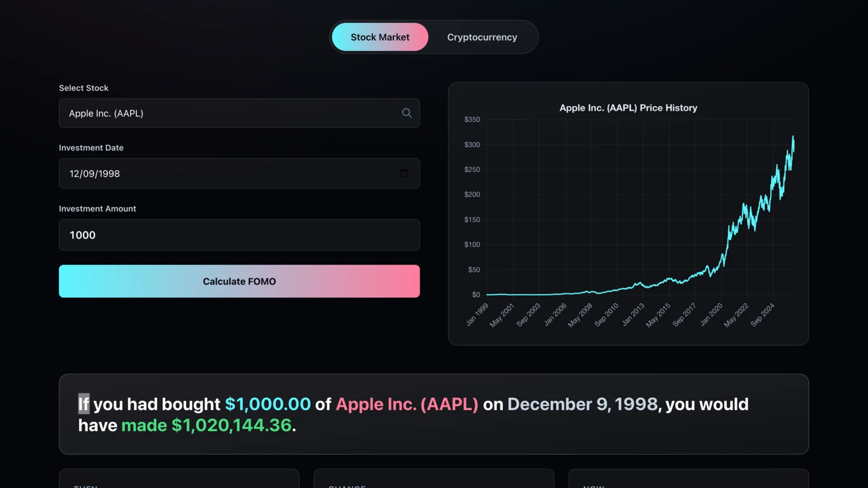The height and width of the screenshot is (488, 868).
Task: Click the Sep 2010 x-axis label
Action: pyautogui.click(x=607, y=315)
